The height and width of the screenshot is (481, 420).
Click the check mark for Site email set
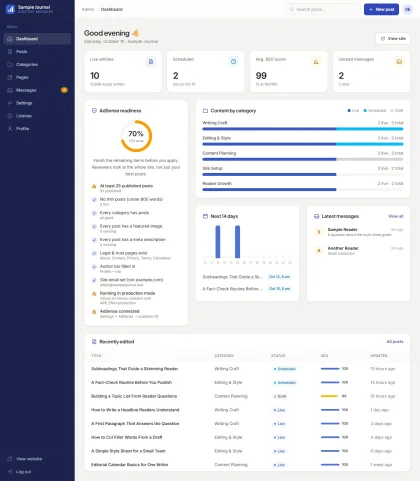[x=94, y=280]
